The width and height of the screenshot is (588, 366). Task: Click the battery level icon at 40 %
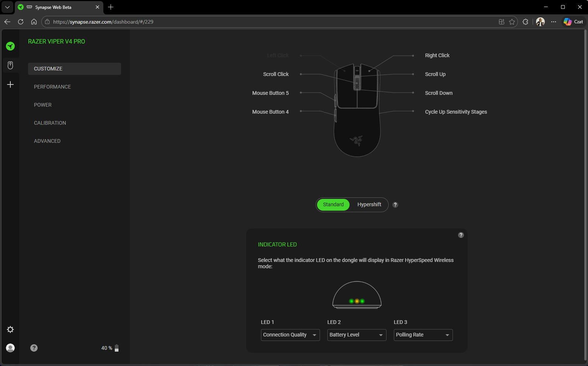(117, 348)
